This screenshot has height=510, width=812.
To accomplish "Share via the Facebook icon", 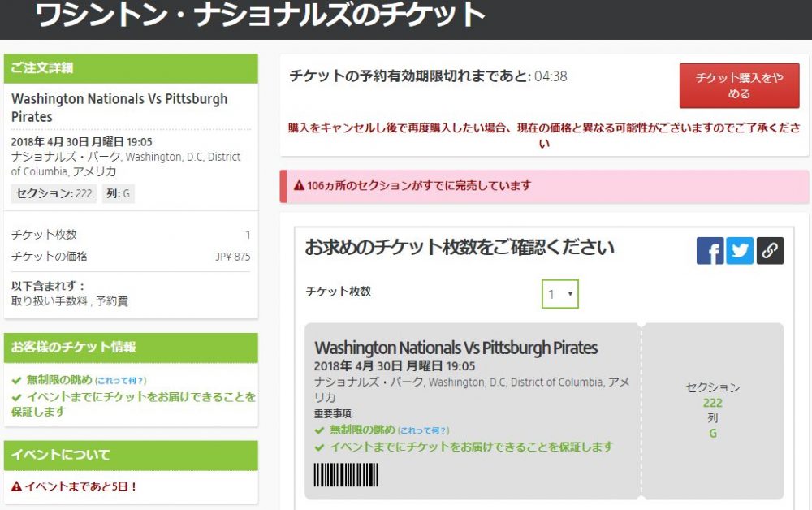I will (x=710, y=251).
